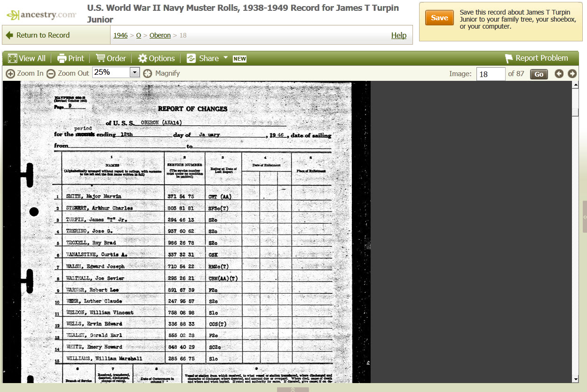587x392 pixels.
Task: Click the Oberon breadcrumb link
Action: [160, 35]
